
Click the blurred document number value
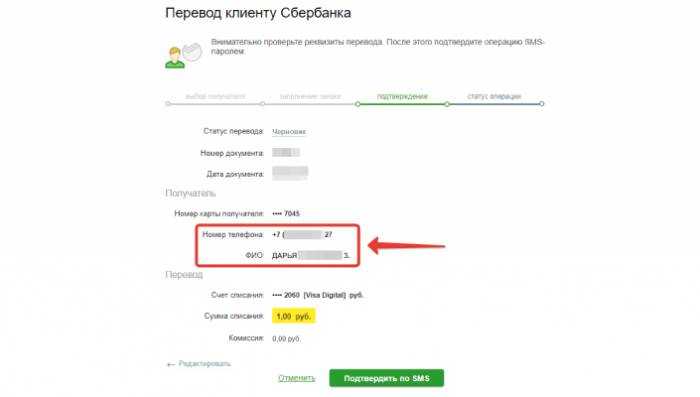[x=286, y=153]
